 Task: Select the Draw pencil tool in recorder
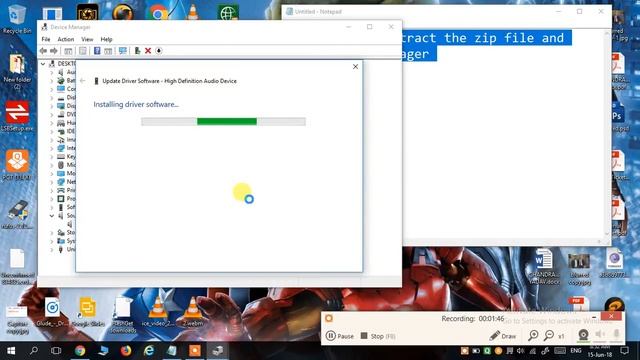[503, 336]
